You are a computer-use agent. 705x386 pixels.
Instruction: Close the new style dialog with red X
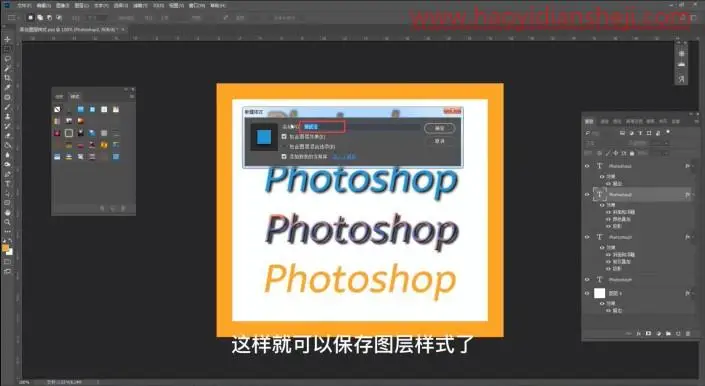click(452, 111)
